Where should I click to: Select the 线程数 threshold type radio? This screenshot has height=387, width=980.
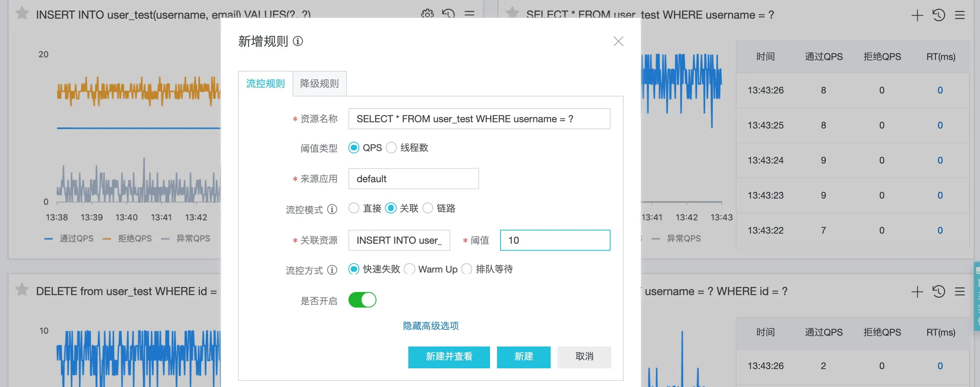(391, 148)
